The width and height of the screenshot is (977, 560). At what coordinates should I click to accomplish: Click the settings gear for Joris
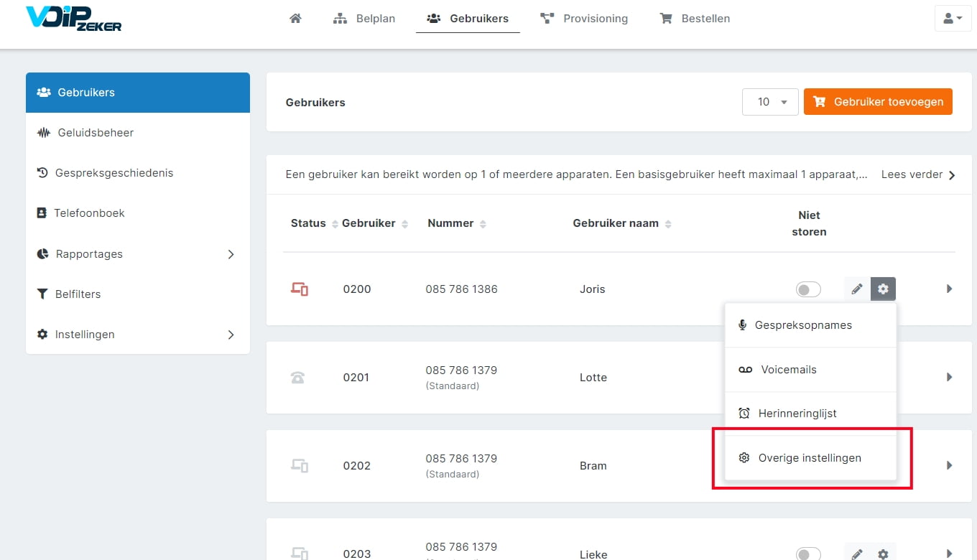(x=883, y=289)
